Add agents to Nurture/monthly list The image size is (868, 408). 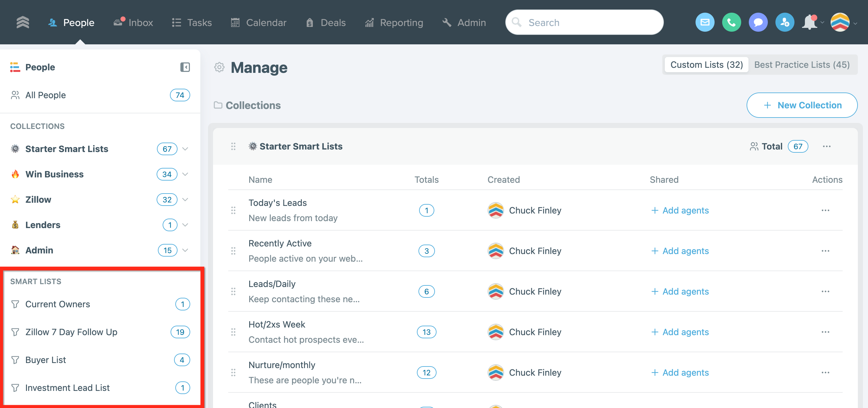(x=680, y=373)
